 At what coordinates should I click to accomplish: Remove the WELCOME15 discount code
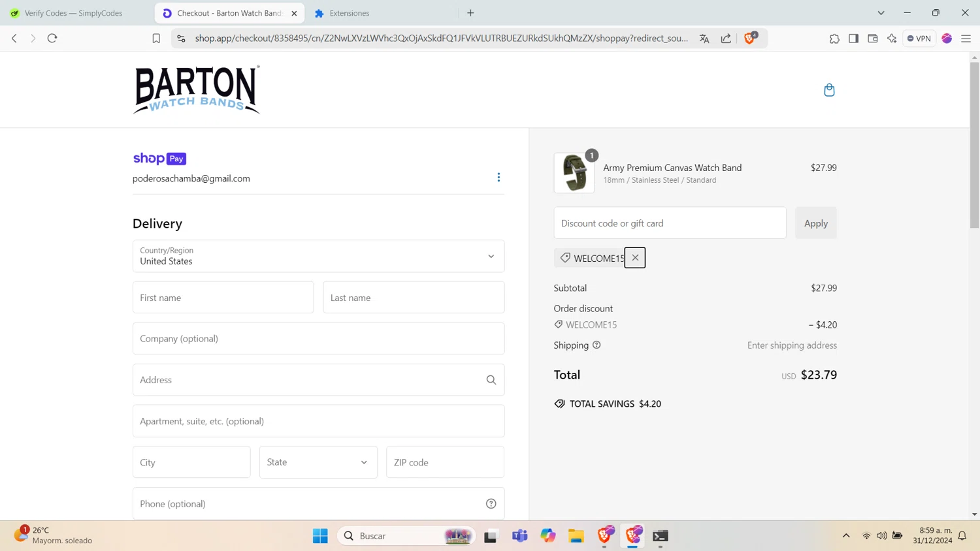tap(635, 258)
